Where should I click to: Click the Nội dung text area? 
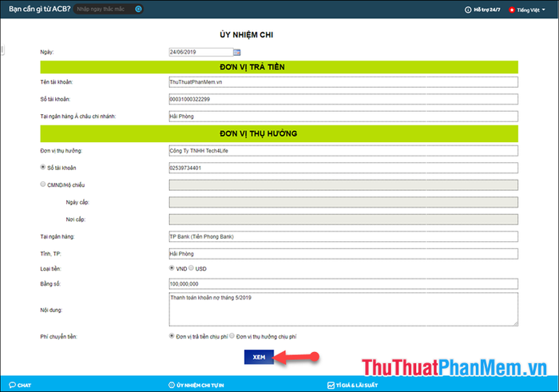343,309
